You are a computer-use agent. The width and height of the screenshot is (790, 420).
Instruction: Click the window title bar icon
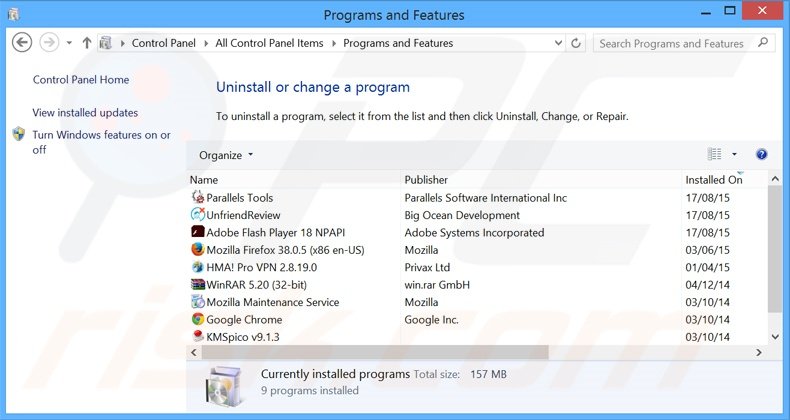[x=14, y=14]
